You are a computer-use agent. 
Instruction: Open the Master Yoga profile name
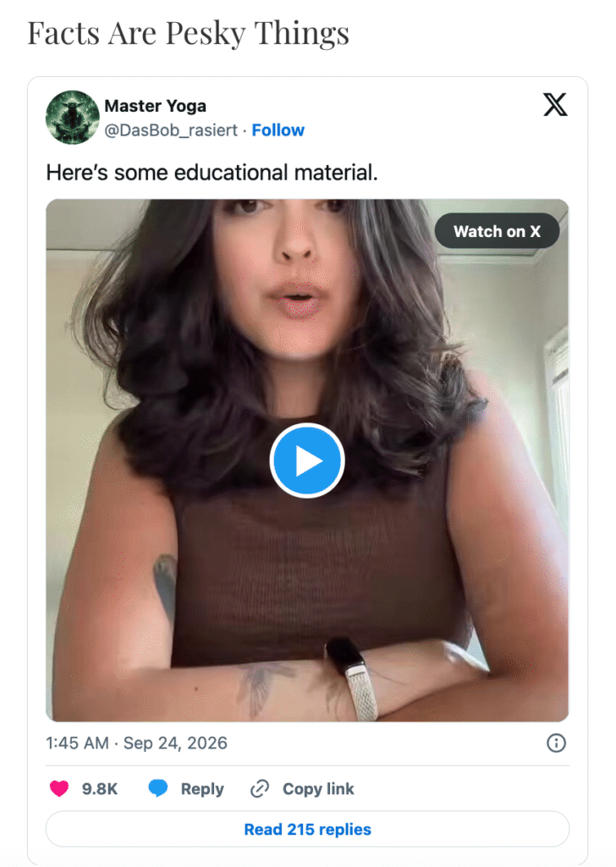(x=155, y=106)
